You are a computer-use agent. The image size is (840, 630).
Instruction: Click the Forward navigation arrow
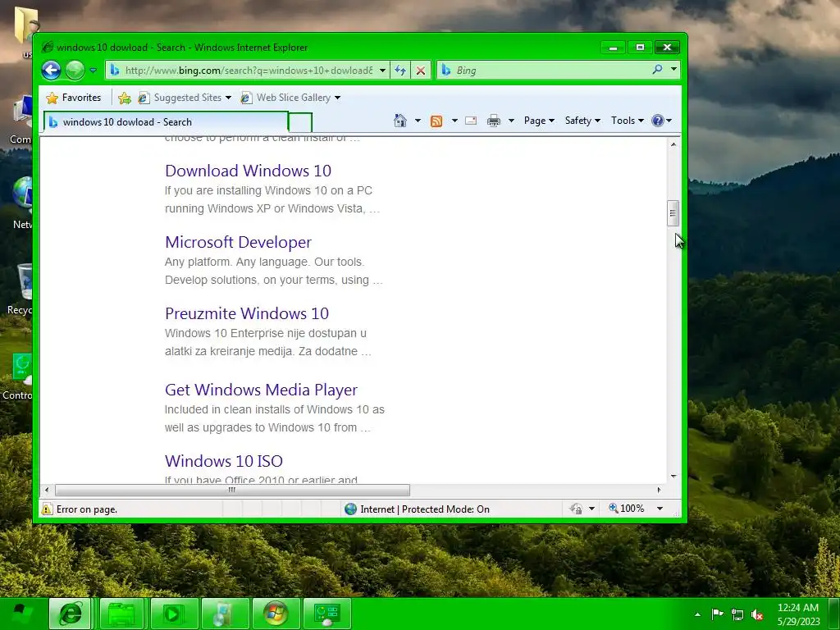[x=75, y=71]
